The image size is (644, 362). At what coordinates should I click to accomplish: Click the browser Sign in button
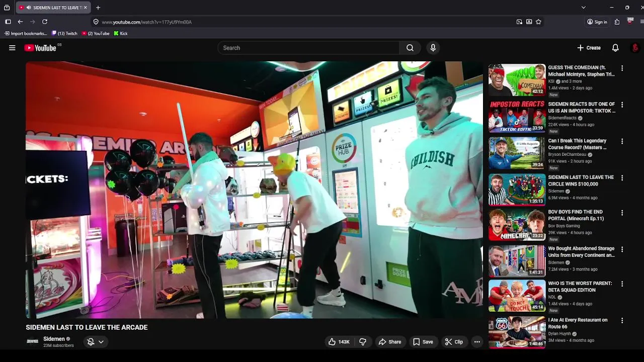pyautogui.click(x=597, y=22)
